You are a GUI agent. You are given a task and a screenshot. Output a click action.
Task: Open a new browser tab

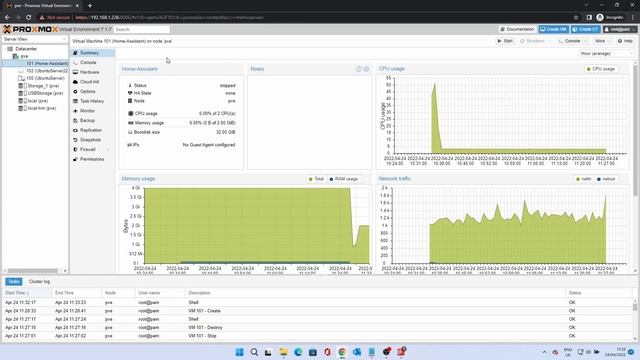coord(90,6)
